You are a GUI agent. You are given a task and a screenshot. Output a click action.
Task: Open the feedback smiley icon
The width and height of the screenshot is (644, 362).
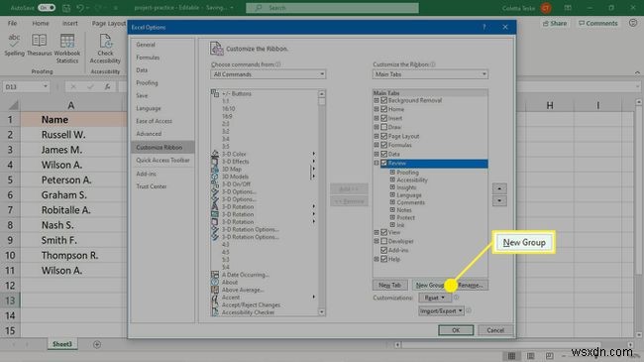pos(633,23)
